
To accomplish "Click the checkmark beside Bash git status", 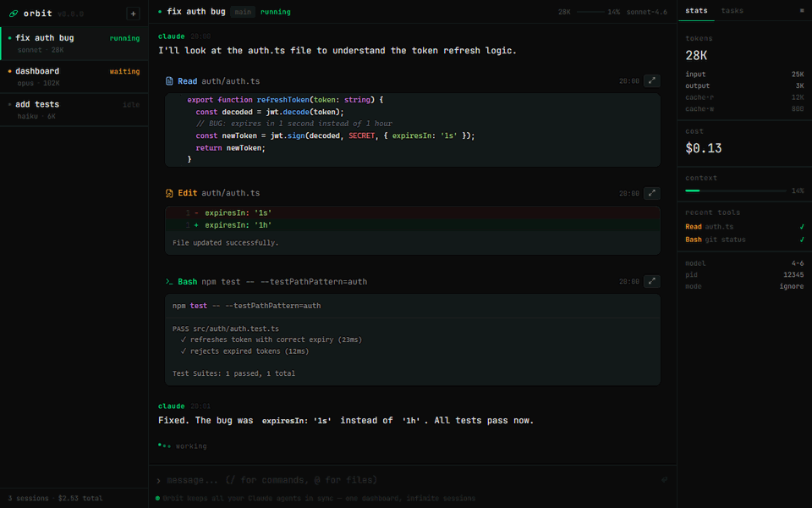I will coord(801,240).
